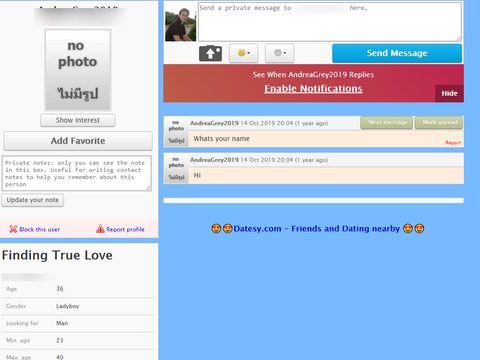Click the red warning triangle icon
This screenshot has height=360, width=480.
click(100, 229)
